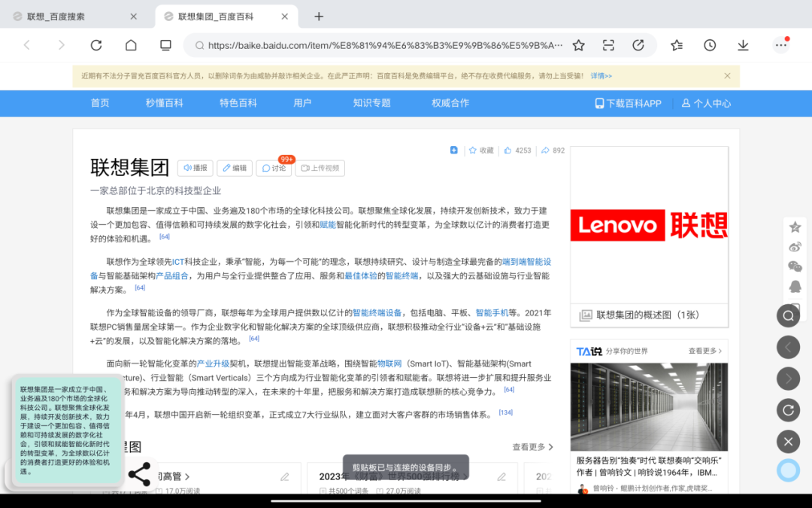Open the 详情>> link in the notice
Viewport: 812px width, 508px height.
click(601, 76)
